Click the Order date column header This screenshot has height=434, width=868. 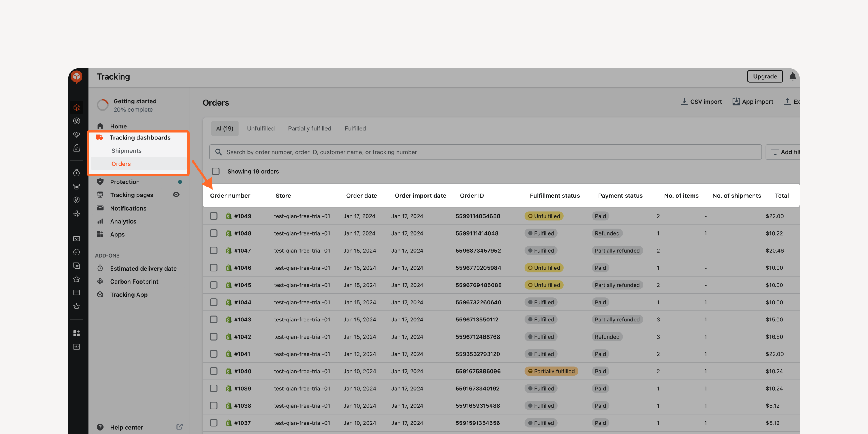click(361, 195)
